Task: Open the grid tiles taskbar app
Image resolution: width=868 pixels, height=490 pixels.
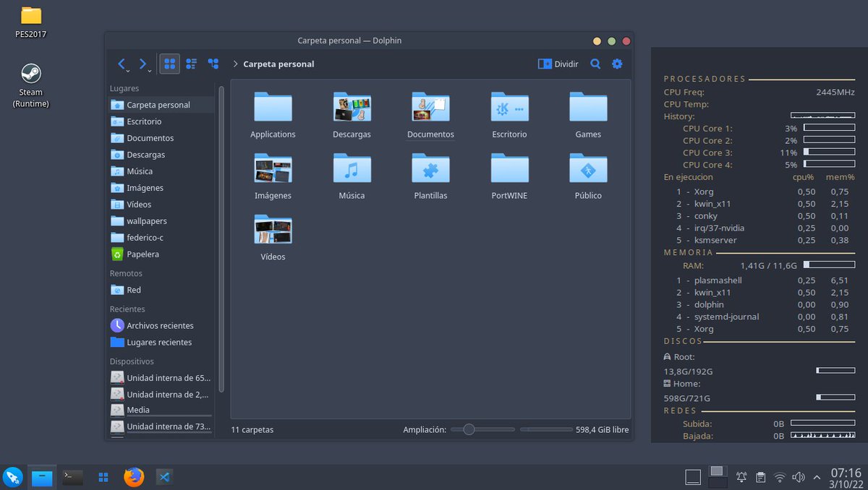Action: pyautogui.click(x=103, y=477)
